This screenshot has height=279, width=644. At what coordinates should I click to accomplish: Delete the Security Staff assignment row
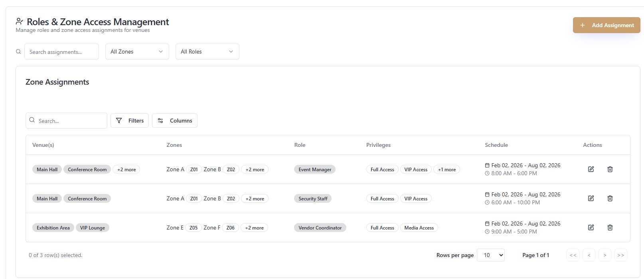click(610, 198)
